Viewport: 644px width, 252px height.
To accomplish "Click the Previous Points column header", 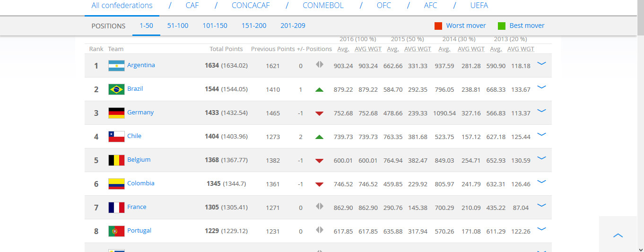I will [273, 49].
